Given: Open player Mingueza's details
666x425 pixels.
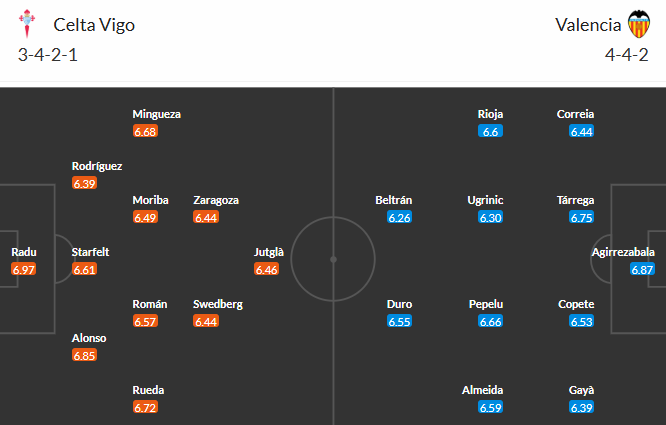Looking at the screenshot, I should click(157, 114).
